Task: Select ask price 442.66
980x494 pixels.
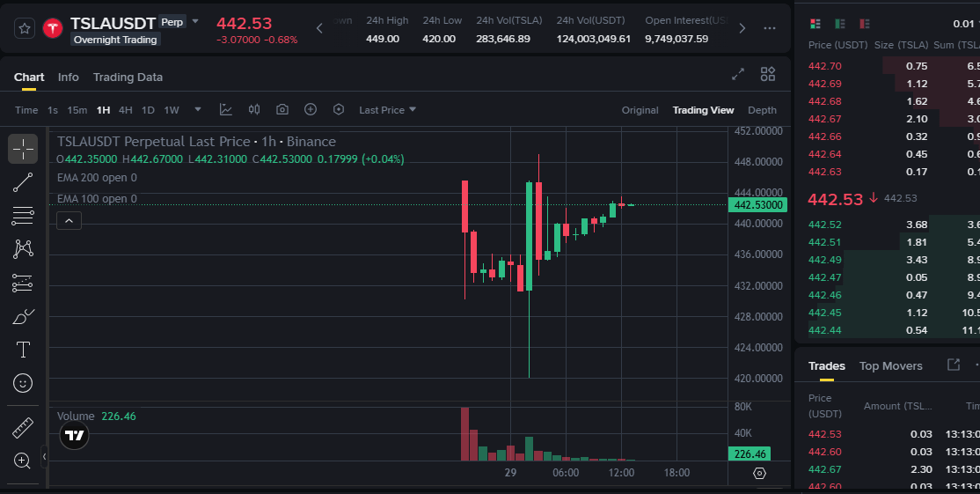Action: [x=824, y=136]
